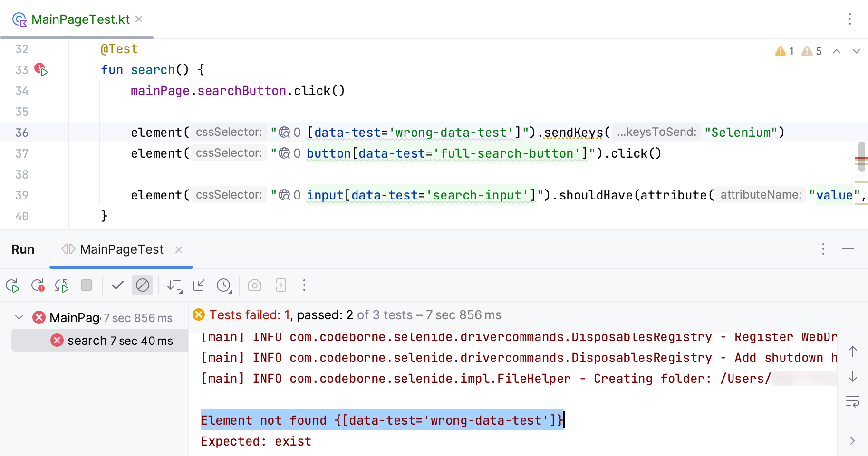Click the highlighted Element not found message
Viewport: 868px width, 456px height.
pyautogui.click(x=380, y=420)
